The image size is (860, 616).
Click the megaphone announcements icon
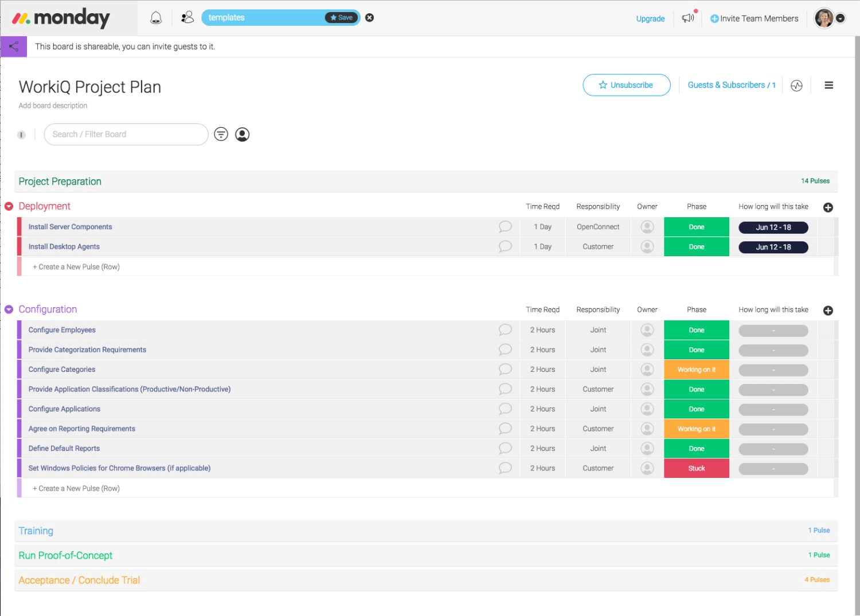(688, 18)
